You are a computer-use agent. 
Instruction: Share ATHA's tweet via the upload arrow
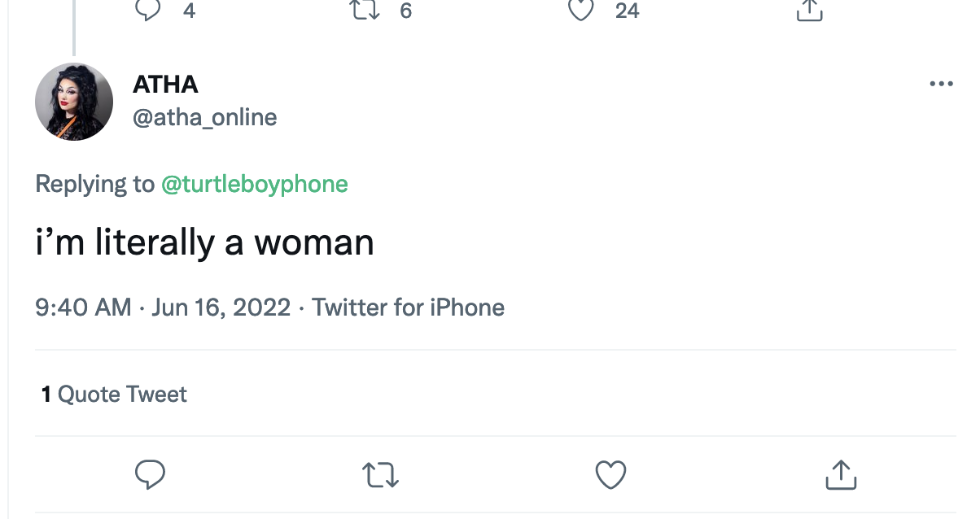[x=842, y=475]
